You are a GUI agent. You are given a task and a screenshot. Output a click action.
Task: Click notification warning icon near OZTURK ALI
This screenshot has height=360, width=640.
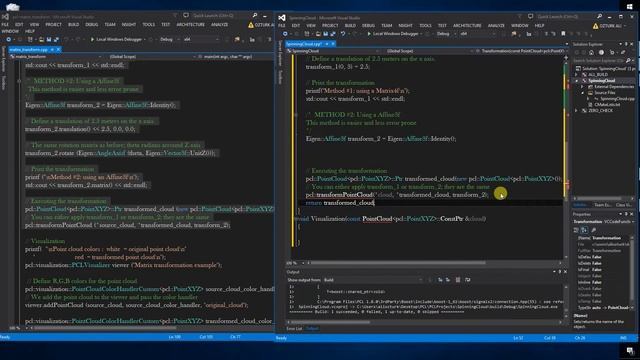click(596, 26)
